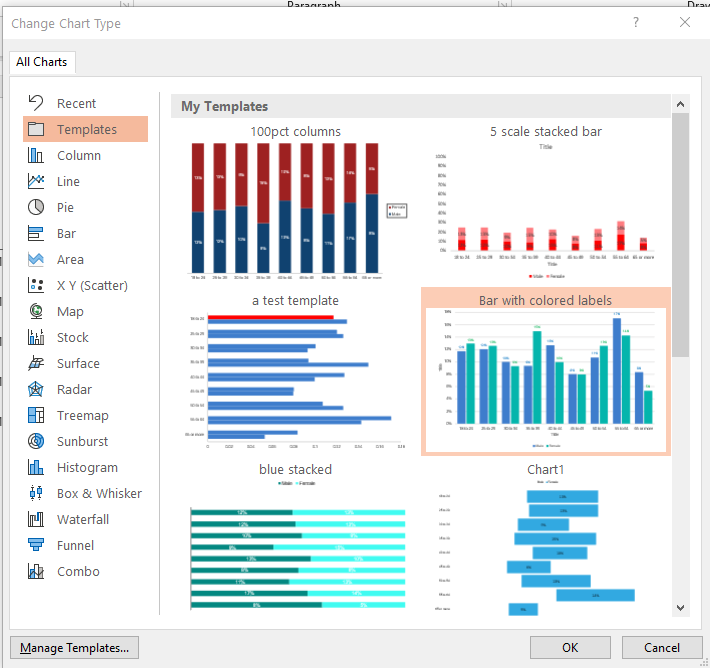The image size is (710, 668).
Task: Open the Histogram chart category
Action: coord(87,468)
